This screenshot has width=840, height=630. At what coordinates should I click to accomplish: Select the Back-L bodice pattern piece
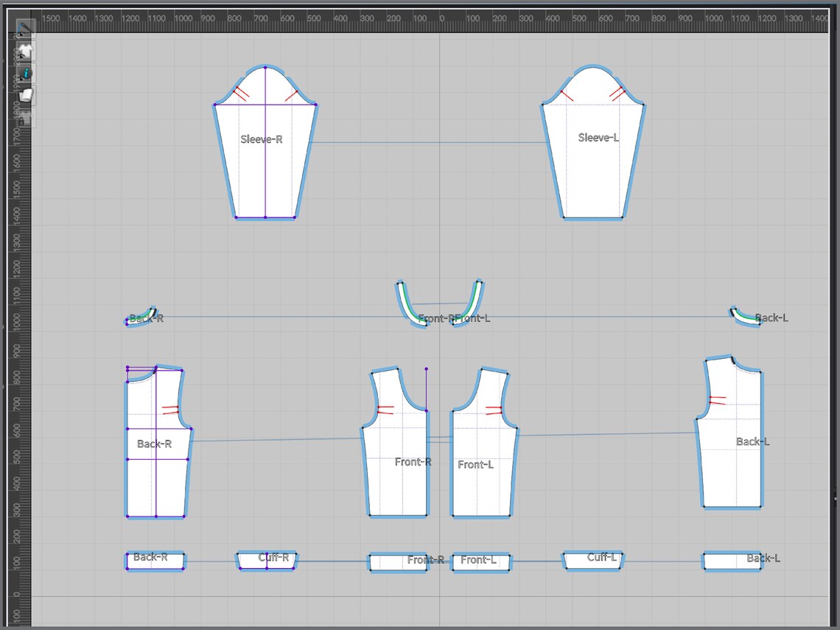[729, 444]
